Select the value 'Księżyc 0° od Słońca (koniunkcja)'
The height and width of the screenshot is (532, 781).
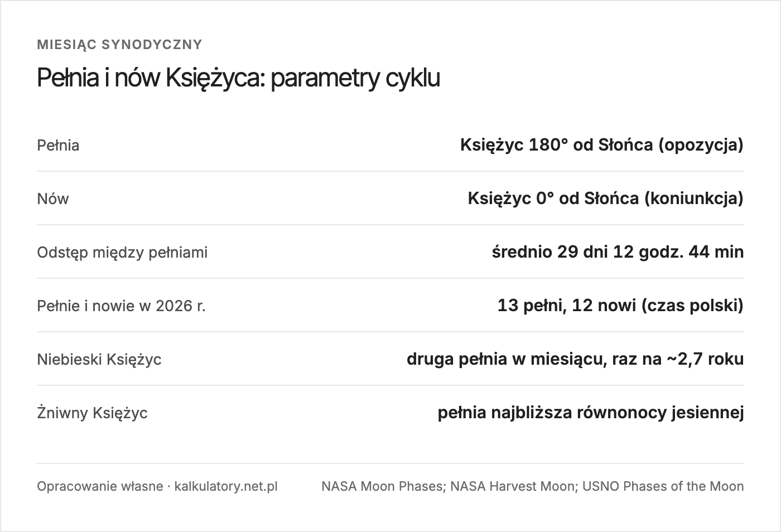coord(606,199)
